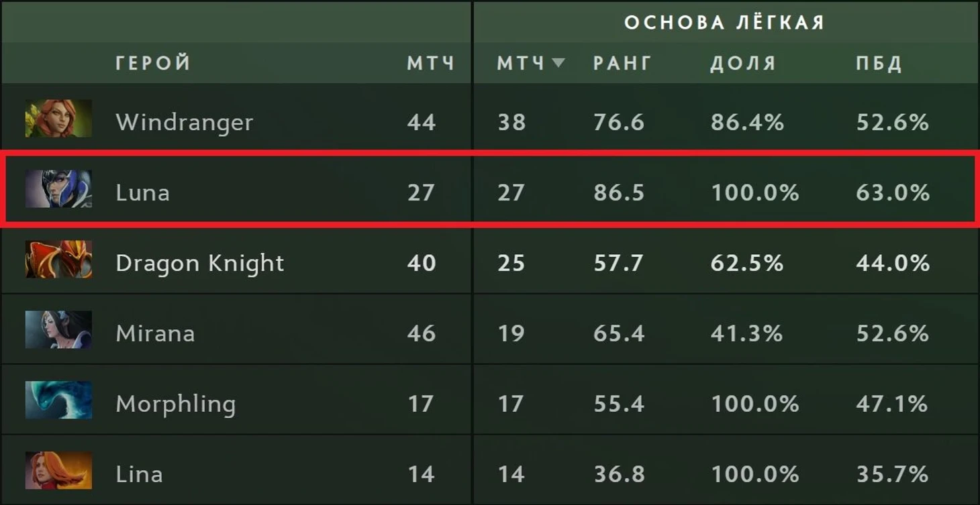Screen dimensions: 980x505
Task: Click the Mirana hero name
Action: point(155,333)
